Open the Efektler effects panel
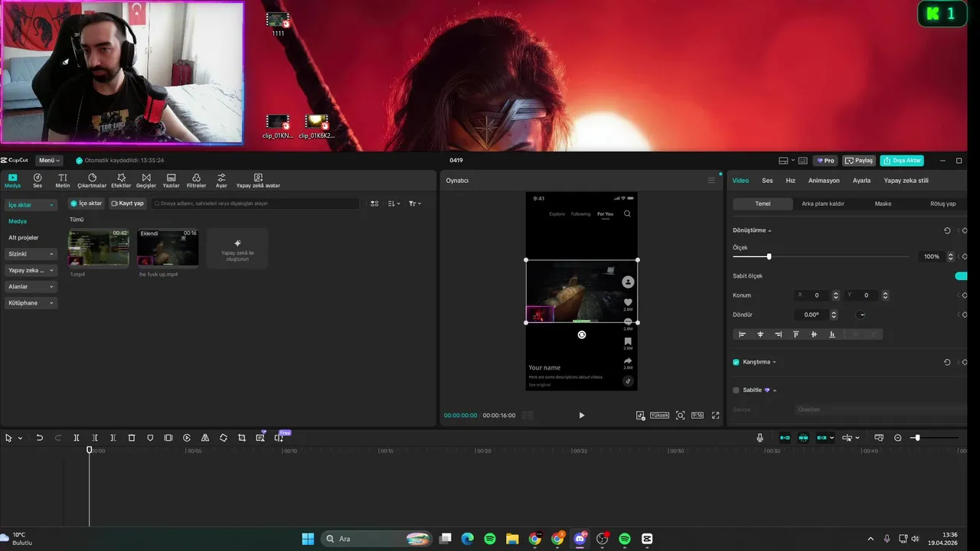 click(x=121, y=181)
